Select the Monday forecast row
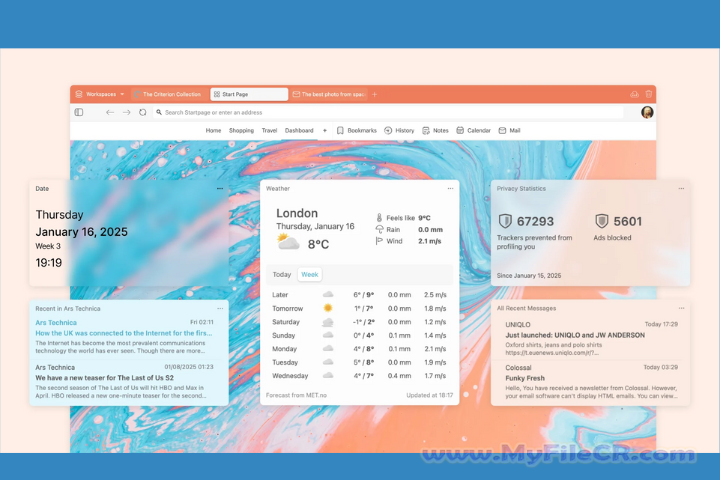720x480 pixels. 359,349
